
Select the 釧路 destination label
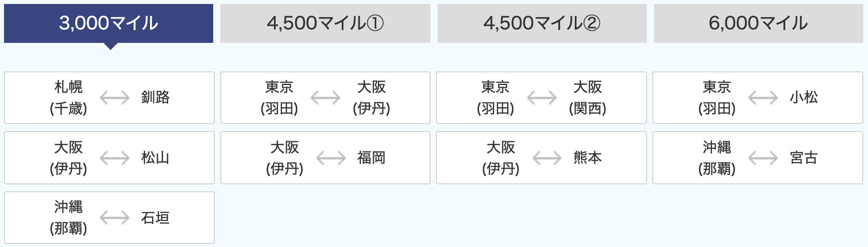(156, 97)
